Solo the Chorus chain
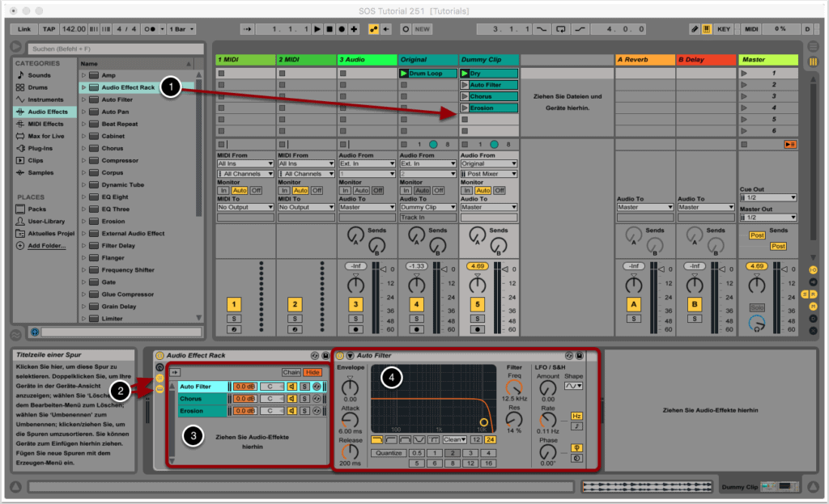This screenshot has height=504, width=829. tap(304, 399)
